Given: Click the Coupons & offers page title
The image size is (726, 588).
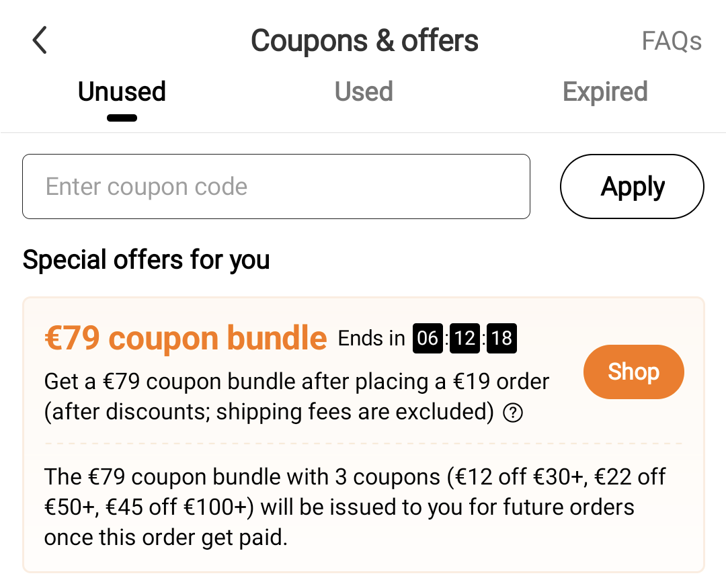Looking at the screenshot, I should pos(364,41).
